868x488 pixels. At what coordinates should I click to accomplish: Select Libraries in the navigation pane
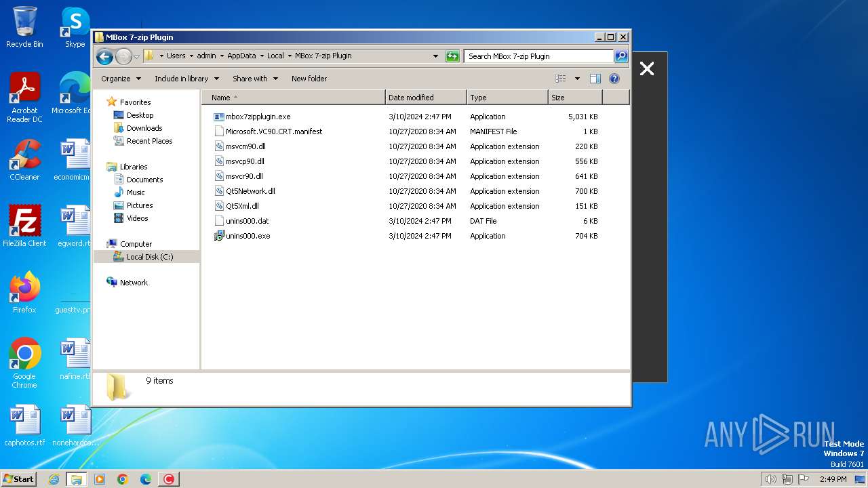click(x=134, y=167)
